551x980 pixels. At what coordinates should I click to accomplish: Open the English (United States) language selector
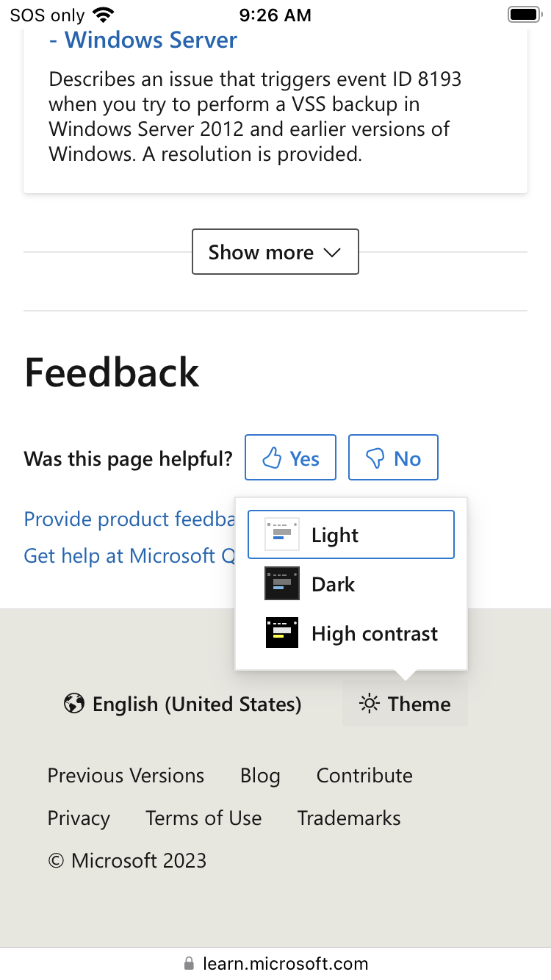pos(183,705)
